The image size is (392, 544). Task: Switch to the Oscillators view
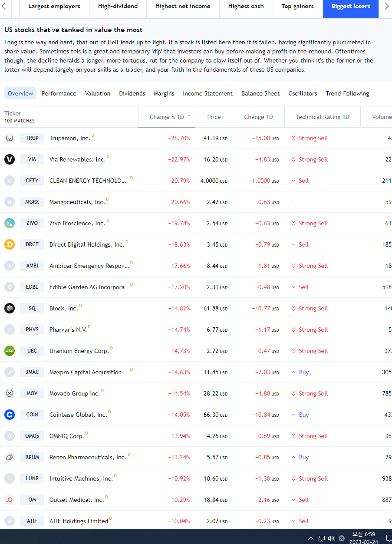click(303, 93)
